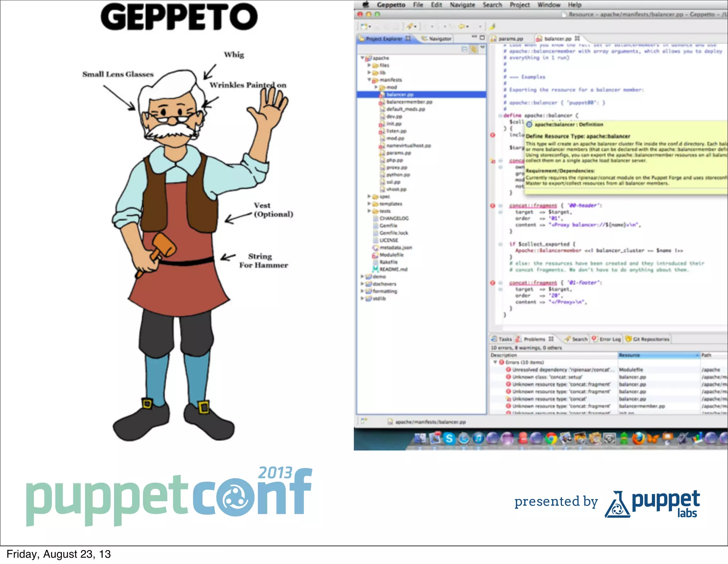Collapse the apache project tree node
Screen dimensions: 728x564
pyautogui.click(x=362, y=58)
